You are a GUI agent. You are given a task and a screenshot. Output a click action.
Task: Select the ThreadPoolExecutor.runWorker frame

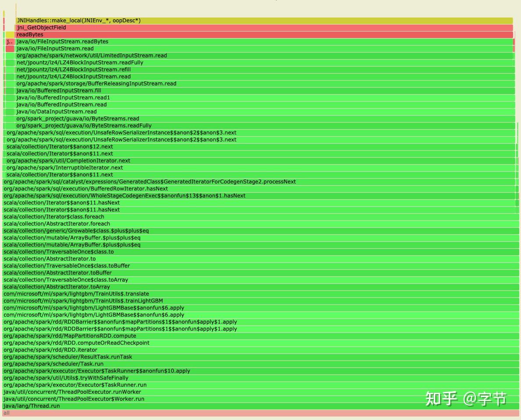260,392
